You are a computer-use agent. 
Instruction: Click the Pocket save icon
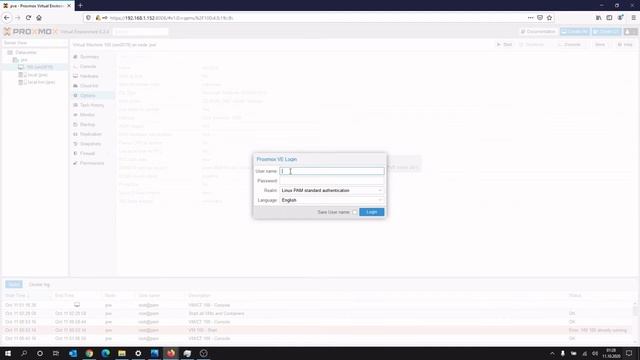click(540, 18)
